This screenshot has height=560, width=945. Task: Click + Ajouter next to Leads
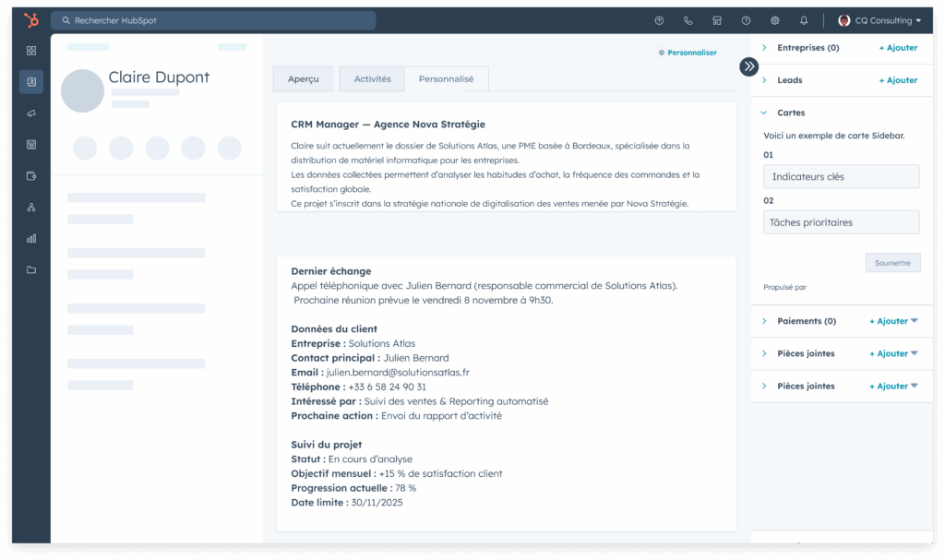coord(898,80)
